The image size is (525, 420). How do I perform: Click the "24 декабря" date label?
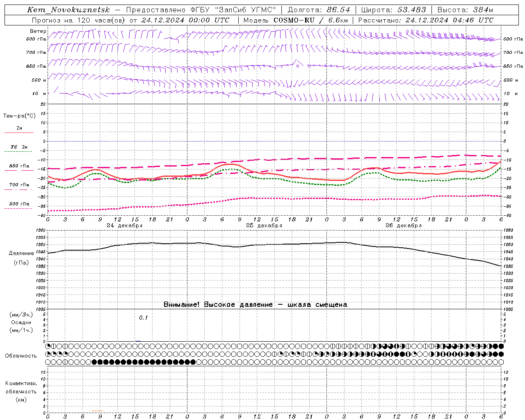pos(124,226)
